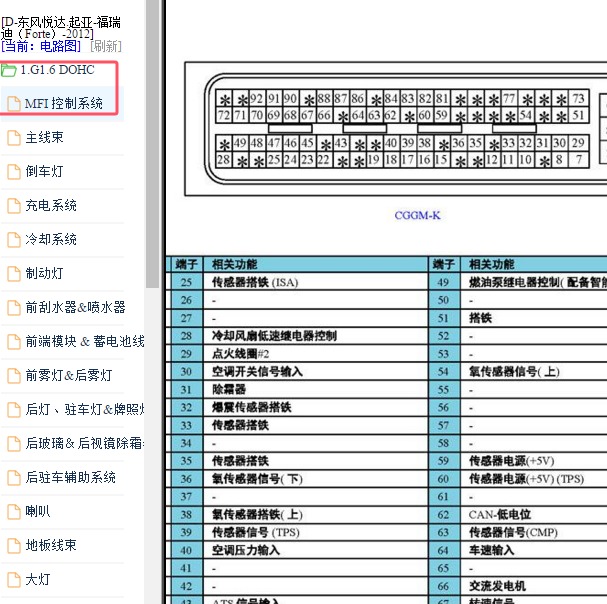This screenshot has width=607, height=604.
Task: Expand the 1.G1.6 DOHC tree node
Action: pos(57,70)
